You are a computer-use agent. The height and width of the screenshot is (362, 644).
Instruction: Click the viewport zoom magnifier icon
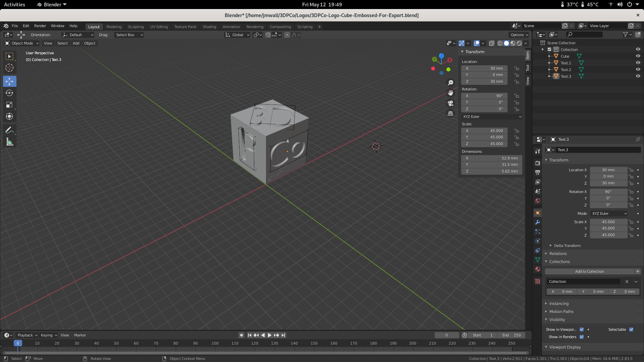(450, 83)
